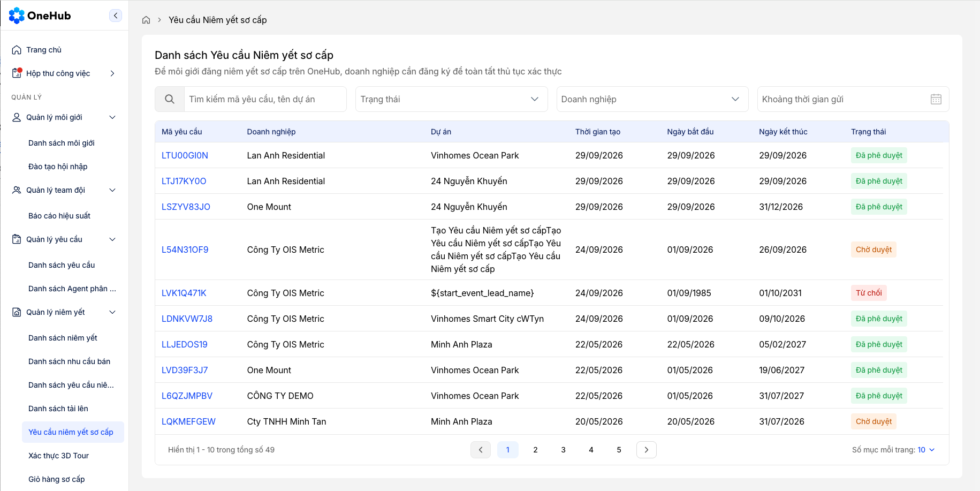Go to previous page arrow
Image resolution: width=980 pixels, height=491 pixels.
click(481, 450)
